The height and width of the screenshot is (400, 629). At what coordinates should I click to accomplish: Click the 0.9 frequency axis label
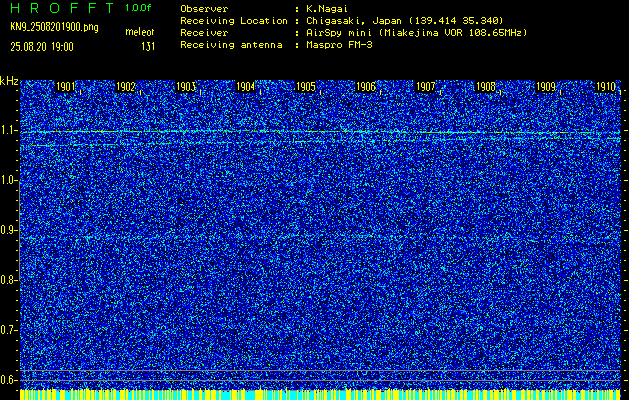pyautogui.click(x=7, y=230)
